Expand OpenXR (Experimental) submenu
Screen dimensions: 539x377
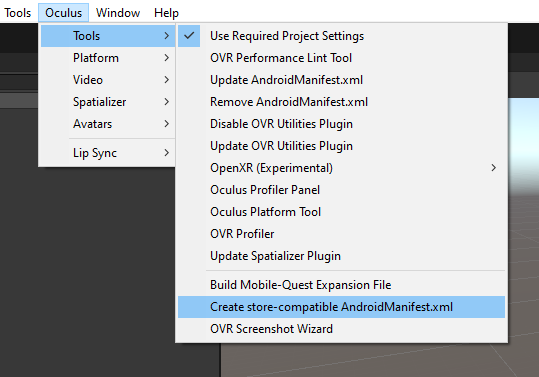[x=341, y=168]
